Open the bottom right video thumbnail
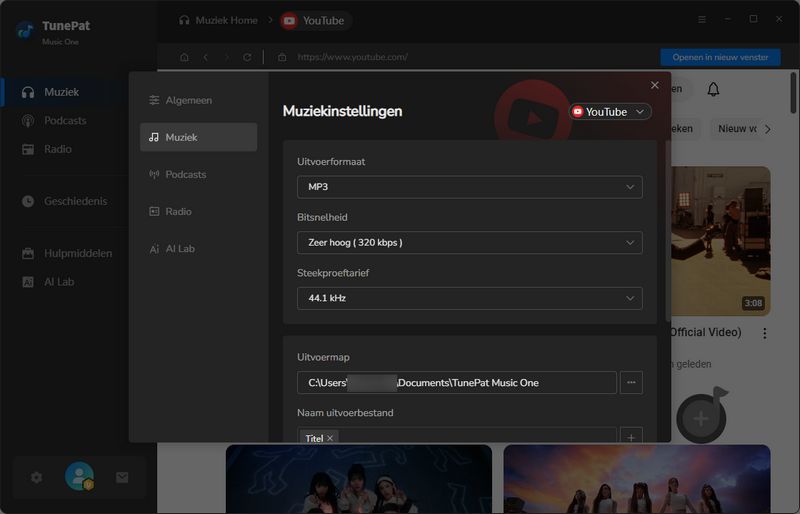800x514 pixels. [x=637, y=479]
